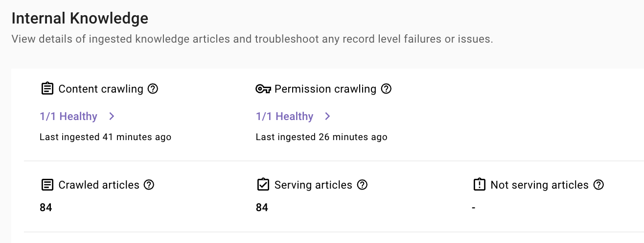Open the Permission crawling help tooltip icon
The image size is (644, 243).
pos(387,89)
